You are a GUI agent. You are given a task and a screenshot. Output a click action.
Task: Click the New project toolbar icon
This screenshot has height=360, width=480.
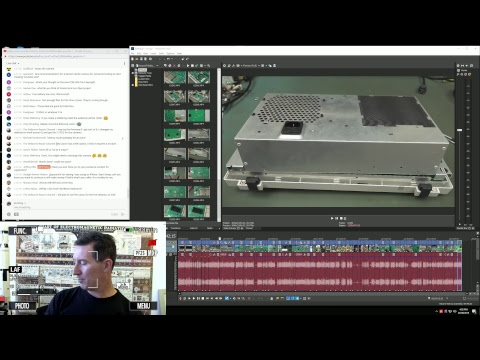tap(133, 59)
